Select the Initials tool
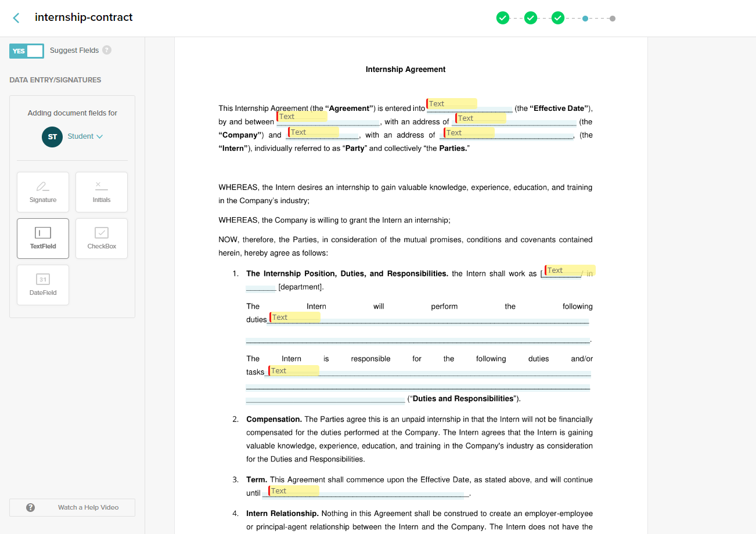The height and width of the screenshot is (534, 756). [x=101, y=192]
